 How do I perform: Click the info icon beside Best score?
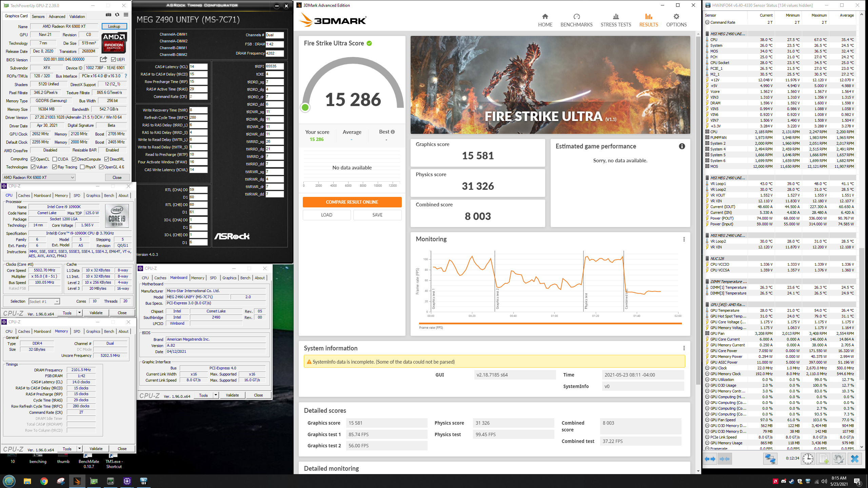click(x=393, y=132)
